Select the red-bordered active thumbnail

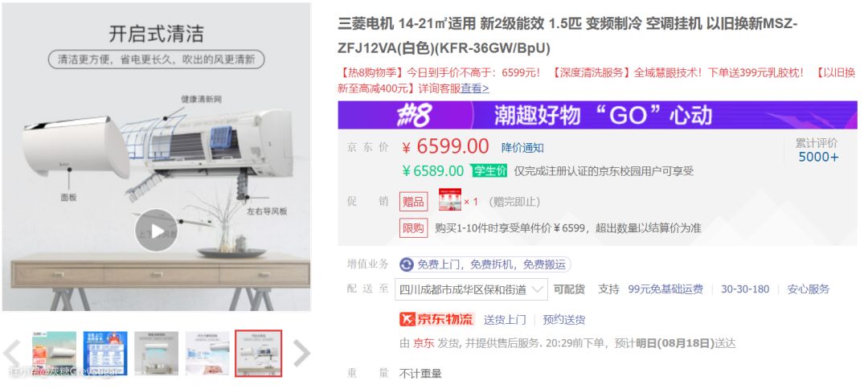click(259, 354)
